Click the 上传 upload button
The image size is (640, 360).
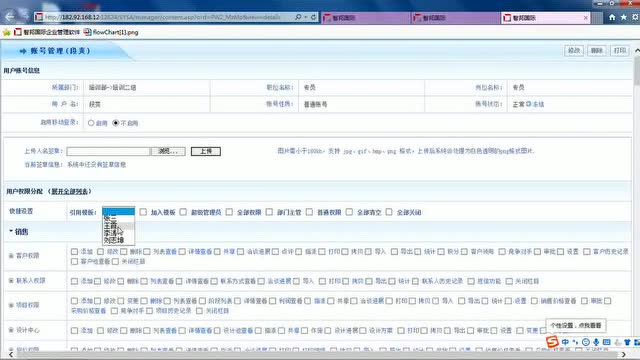206,151
